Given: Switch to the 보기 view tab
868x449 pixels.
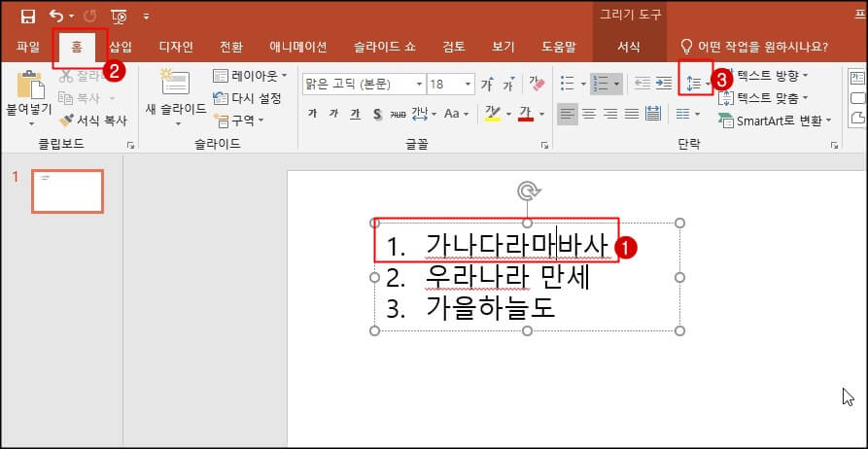Looking at the screenshot, I should (503, 47).
